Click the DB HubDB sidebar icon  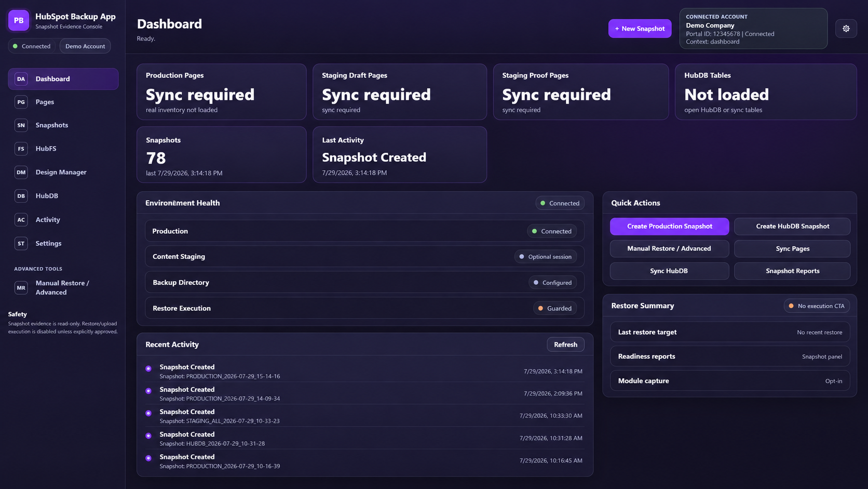click(x=21, y=196)
